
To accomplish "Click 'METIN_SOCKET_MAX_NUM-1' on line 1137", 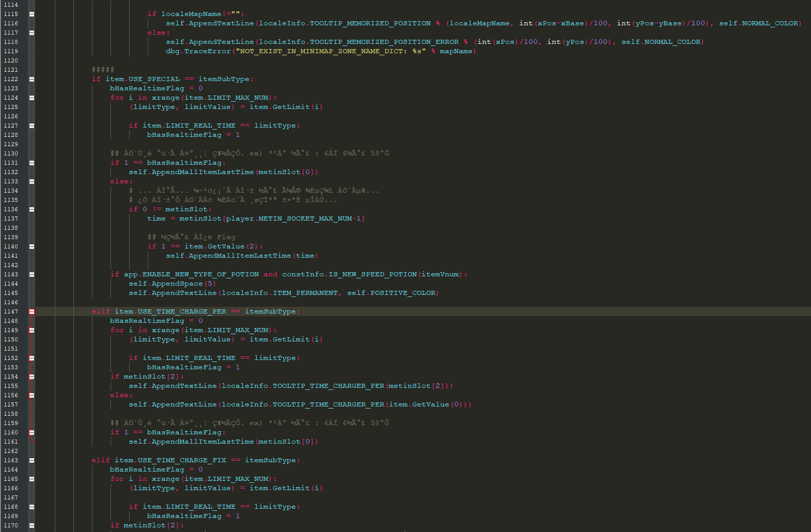I will coord(310,218).
